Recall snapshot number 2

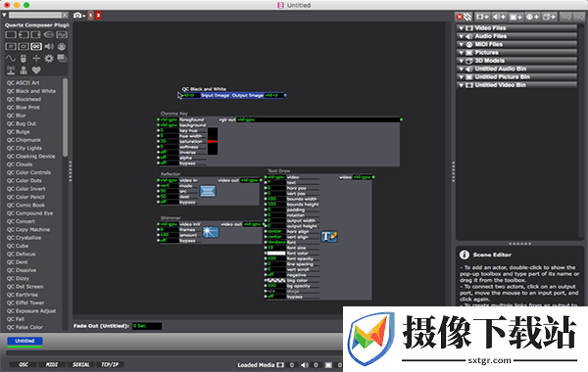pyautogui.click(x=98, y=16)
